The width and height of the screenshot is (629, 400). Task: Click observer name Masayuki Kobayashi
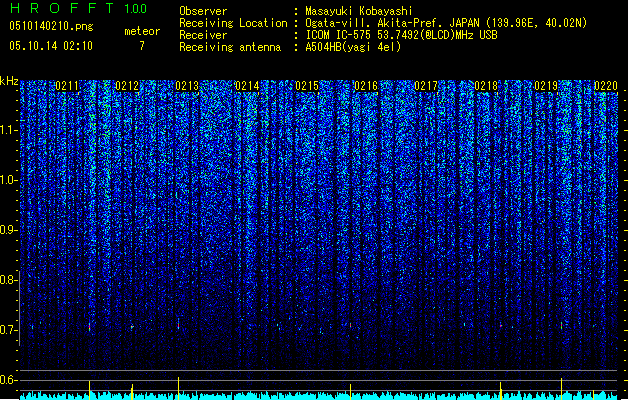[x=359, y=11]
